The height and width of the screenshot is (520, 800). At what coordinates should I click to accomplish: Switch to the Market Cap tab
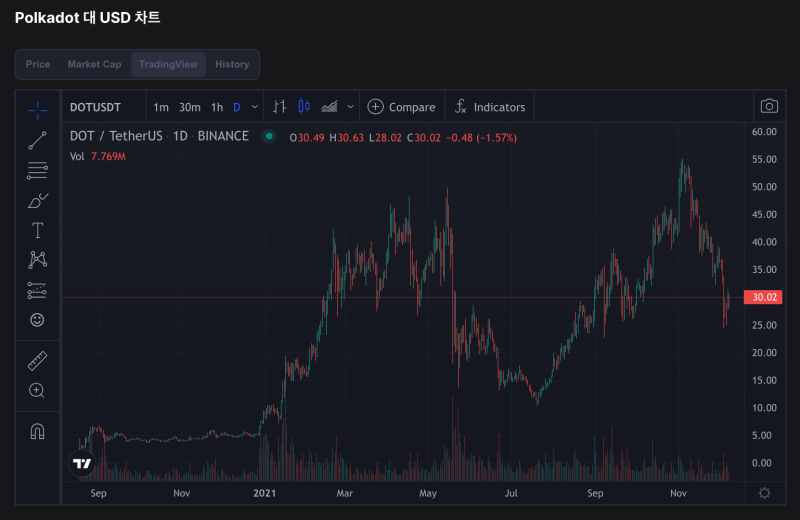[94, 64]
